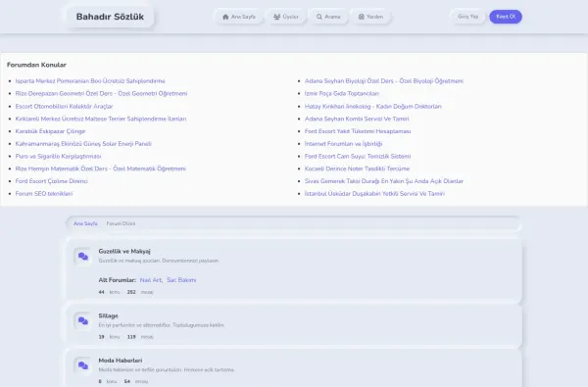Open the Nail Art subforum
588x387 pixels.
[151, 280]
